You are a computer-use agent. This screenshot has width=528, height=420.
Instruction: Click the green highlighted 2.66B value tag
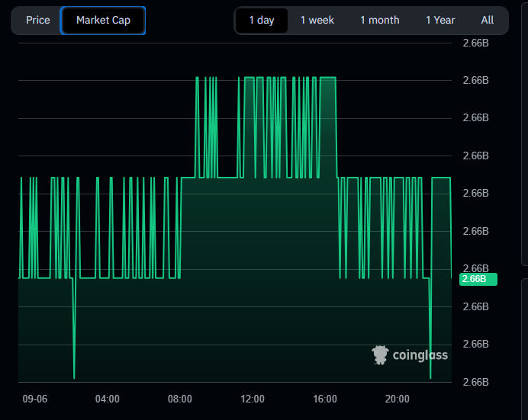click(478, 279)
